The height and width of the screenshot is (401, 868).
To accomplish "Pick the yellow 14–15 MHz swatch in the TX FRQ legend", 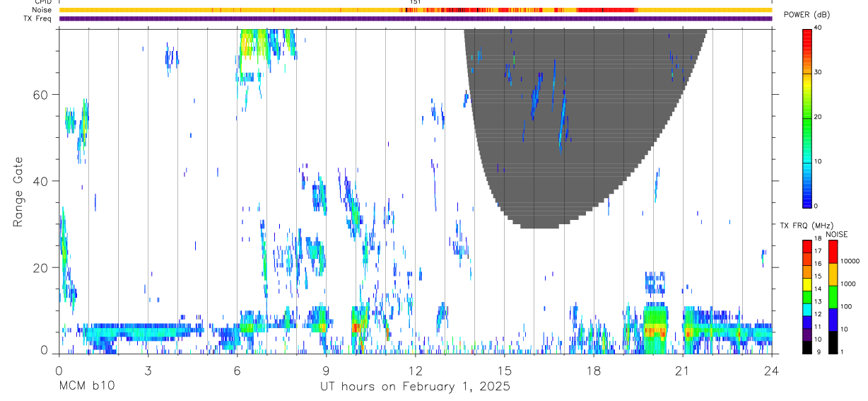I will [x=807, y=284].
